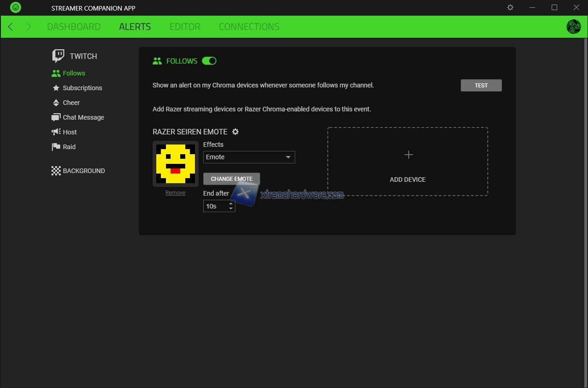Select Subscriptions in the Twitch sidebar
The width and height of the screenshot is (588, 388).
click(82, 88)
